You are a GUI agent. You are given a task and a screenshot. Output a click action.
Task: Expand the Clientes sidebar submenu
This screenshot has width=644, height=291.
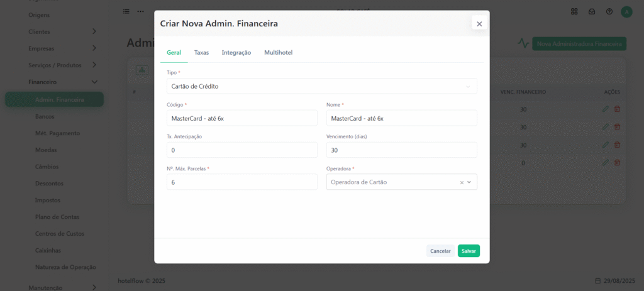[x=94, y=31]
